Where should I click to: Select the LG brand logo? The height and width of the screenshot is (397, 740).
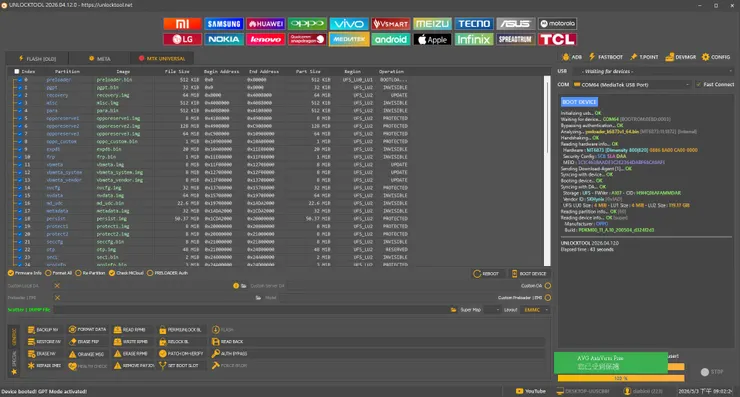183,39
